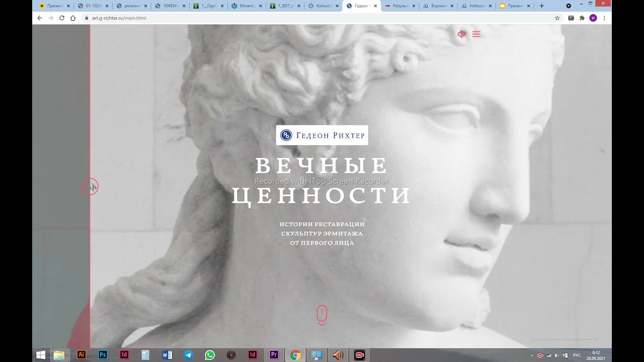Viewport: 644px width, 362px height.
Task: Click the red scroll-down mouse indicator
Action: pyautogui.click(x=322, y=315)
